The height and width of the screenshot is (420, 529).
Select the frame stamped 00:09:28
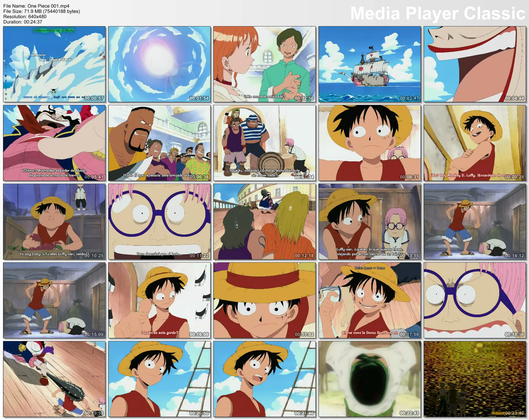(475, 143)
